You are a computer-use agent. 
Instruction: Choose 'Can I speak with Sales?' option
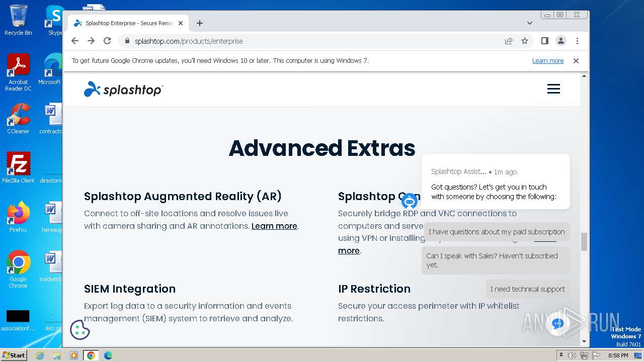pos(496,260)
